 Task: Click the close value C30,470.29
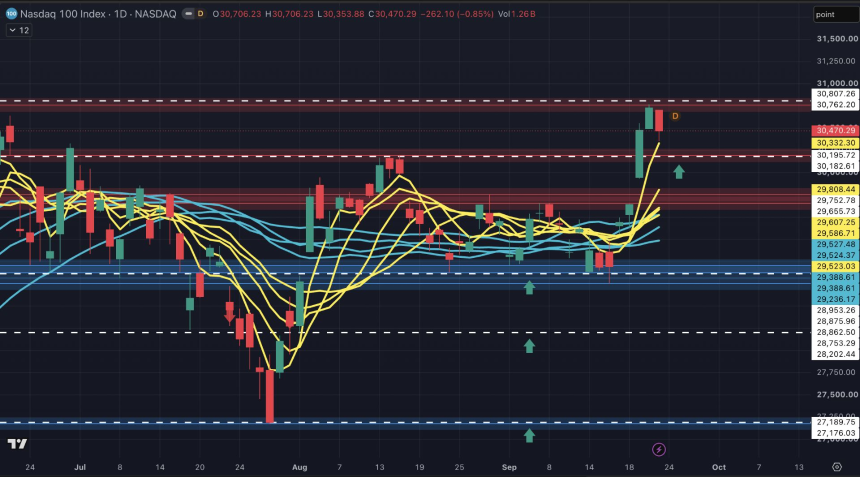pos(392,14)
